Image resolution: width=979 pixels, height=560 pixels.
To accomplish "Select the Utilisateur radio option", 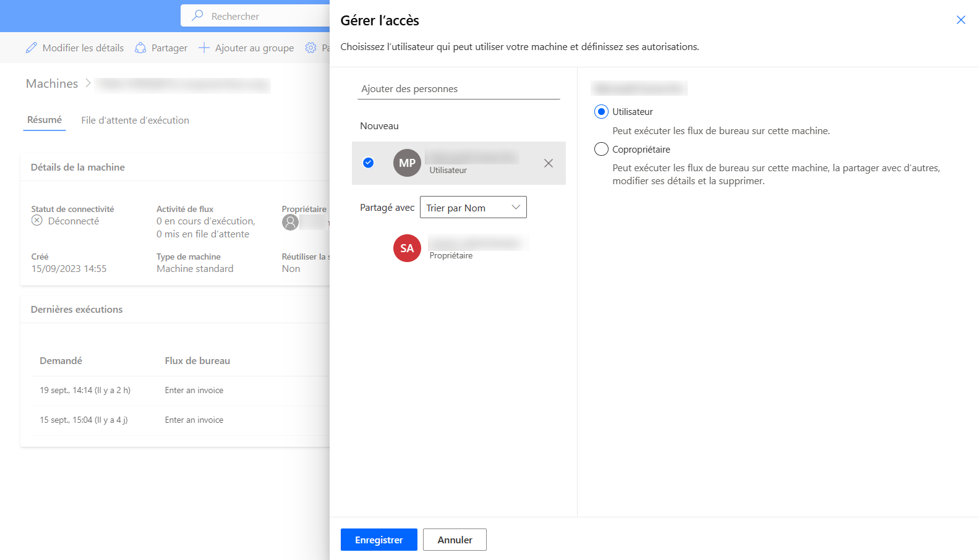I will coord(601,112).
